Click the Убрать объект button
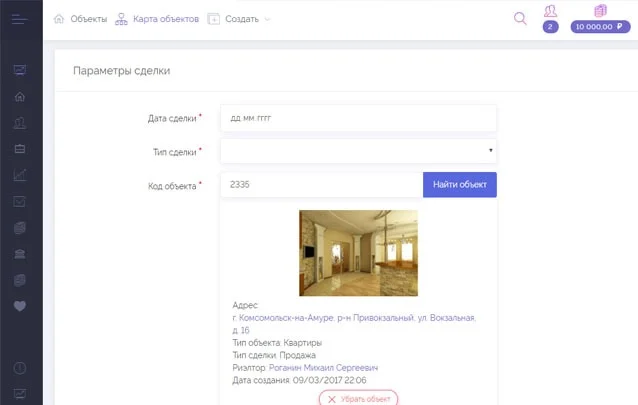 (x=358, y=398)
